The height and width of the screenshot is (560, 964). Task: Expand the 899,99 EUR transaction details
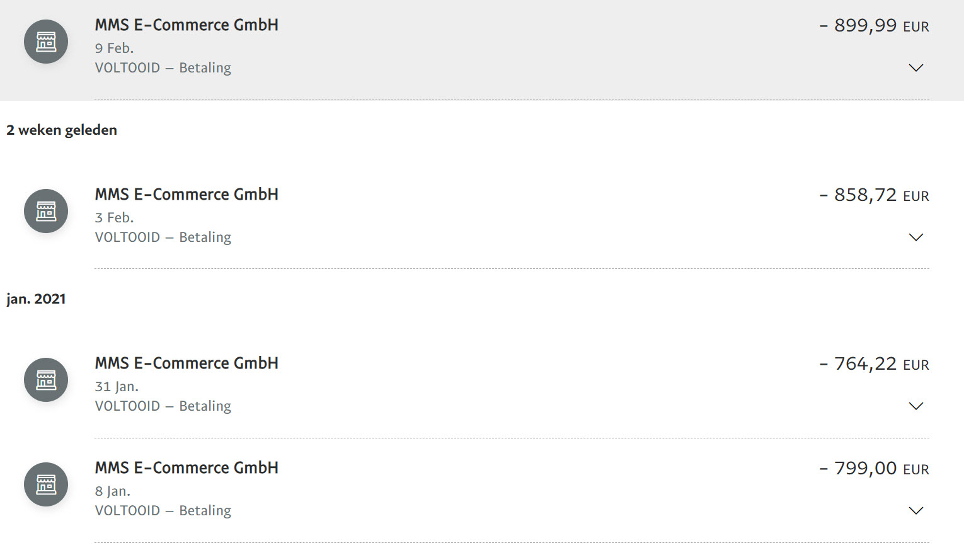(x=915, y=68)
